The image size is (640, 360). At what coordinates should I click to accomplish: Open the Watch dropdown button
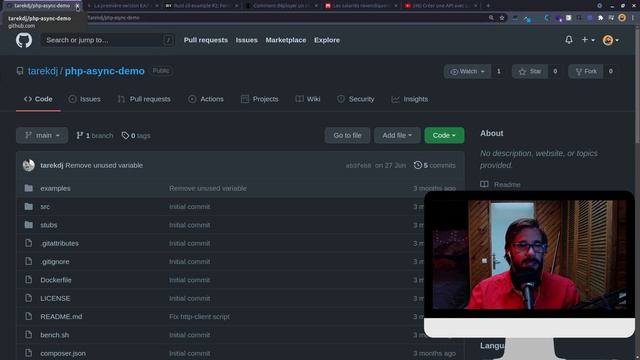[467, 71]
